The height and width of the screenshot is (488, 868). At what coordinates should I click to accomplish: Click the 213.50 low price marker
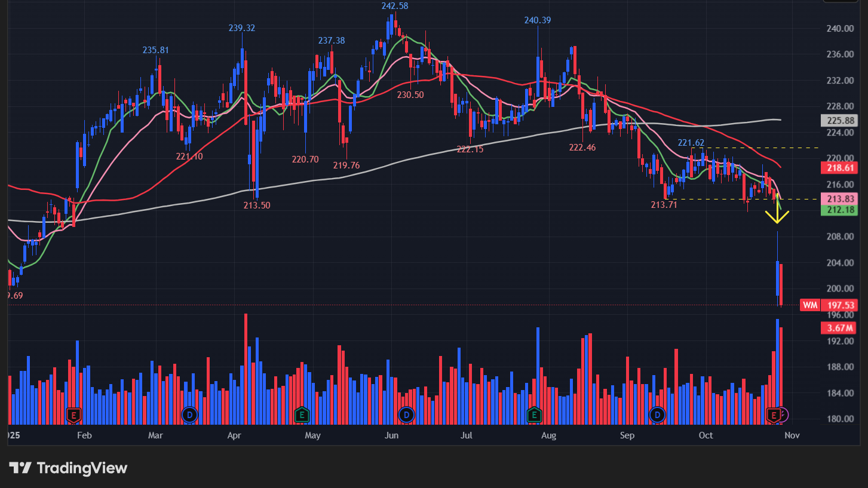(257, 205)
